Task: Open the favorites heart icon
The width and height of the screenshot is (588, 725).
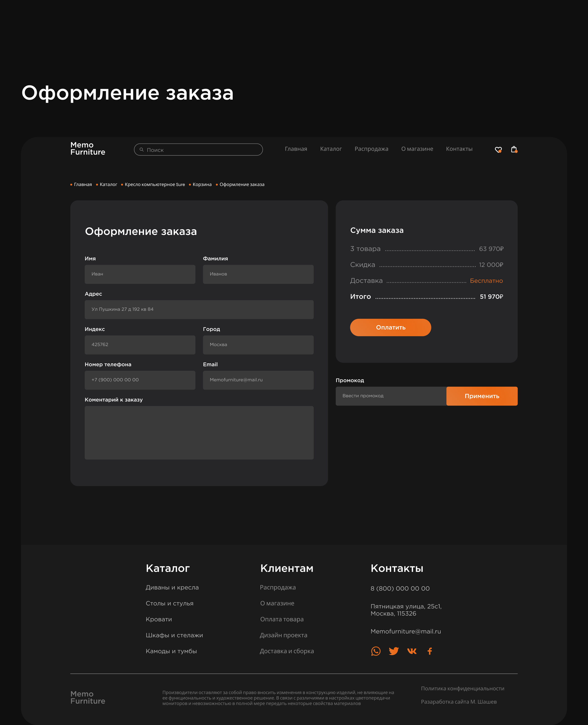Action: tap(498, 149)
